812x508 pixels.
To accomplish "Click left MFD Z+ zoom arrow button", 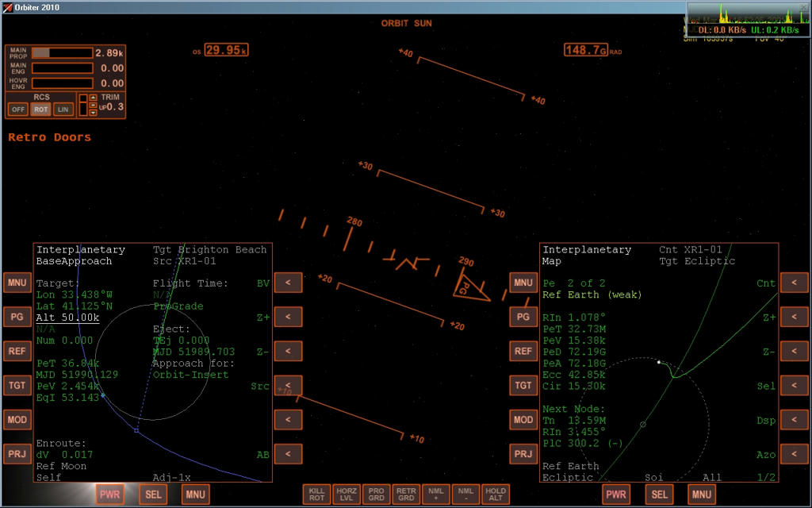I will (288, 317).
